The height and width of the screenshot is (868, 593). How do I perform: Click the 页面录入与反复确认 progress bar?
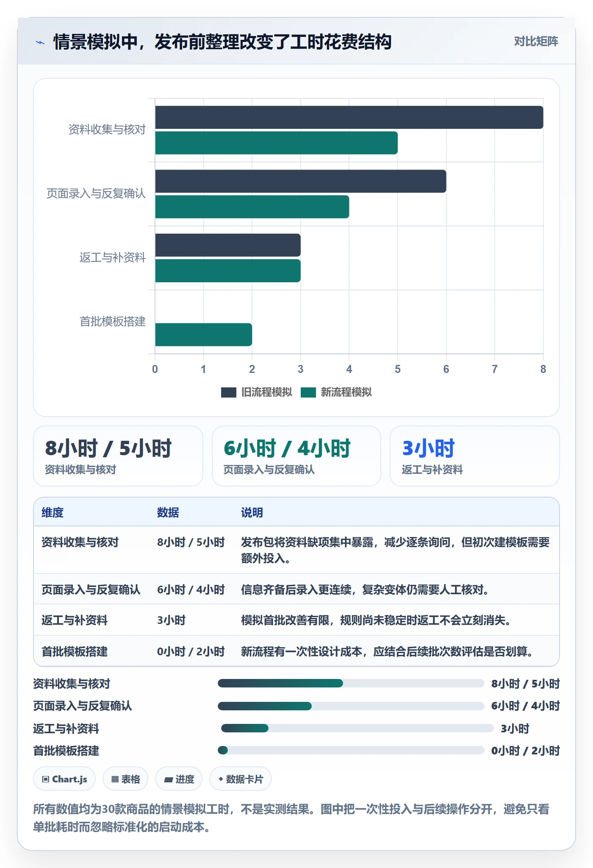click(351, 706)
